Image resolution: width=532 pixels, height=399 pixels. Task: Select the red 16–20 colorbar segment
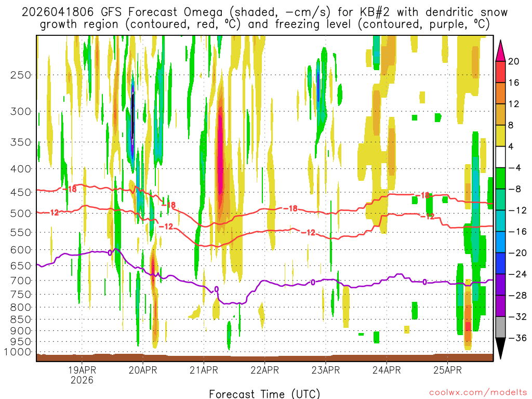coord(500,72)
